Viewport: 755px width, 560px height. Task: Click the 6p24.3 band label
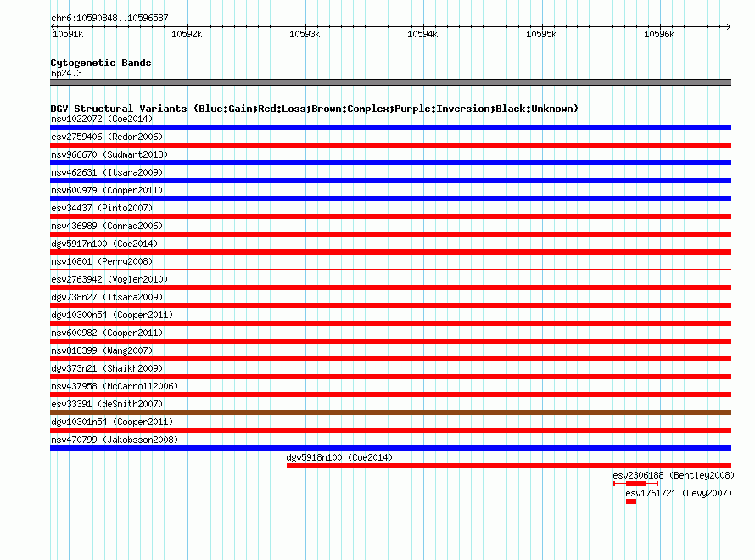(66, 73)
